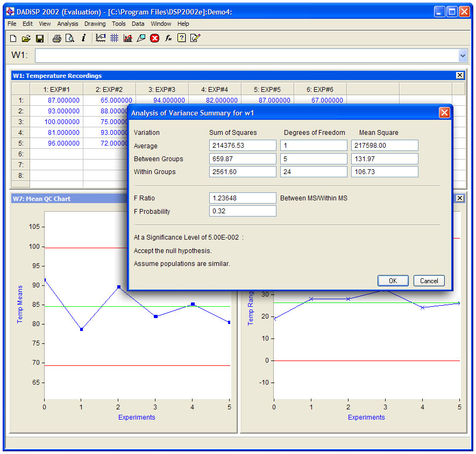
Task: Open a file with the folder icon
Action: [x=26, y=39]
